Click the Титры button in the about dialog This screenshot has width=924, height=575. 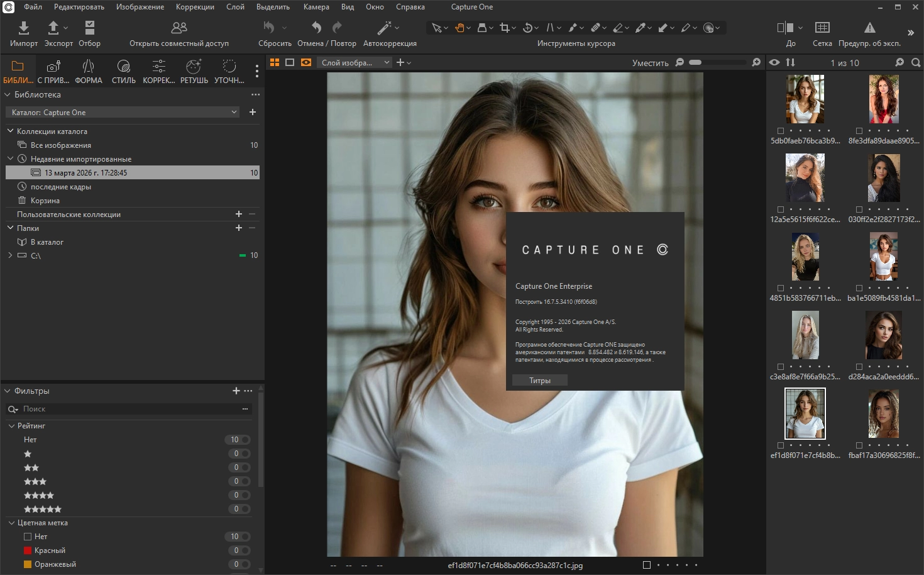coord(539,381)
